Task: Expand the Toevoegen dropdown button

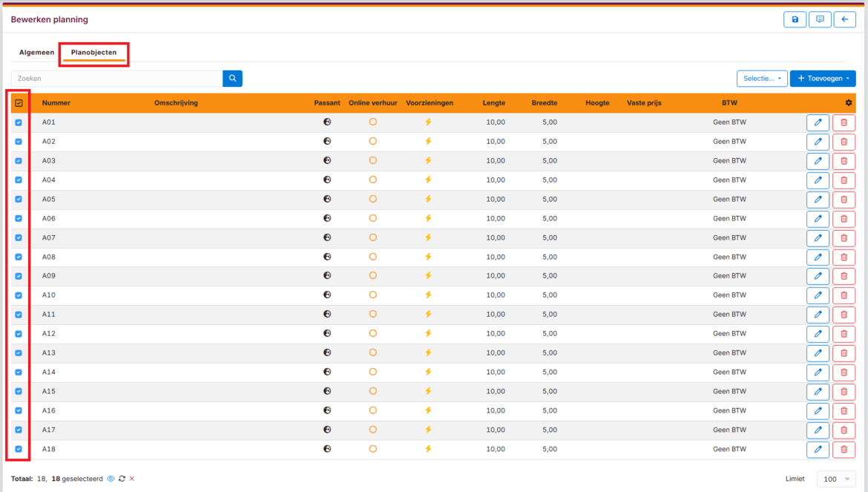Action: point(822,79)
